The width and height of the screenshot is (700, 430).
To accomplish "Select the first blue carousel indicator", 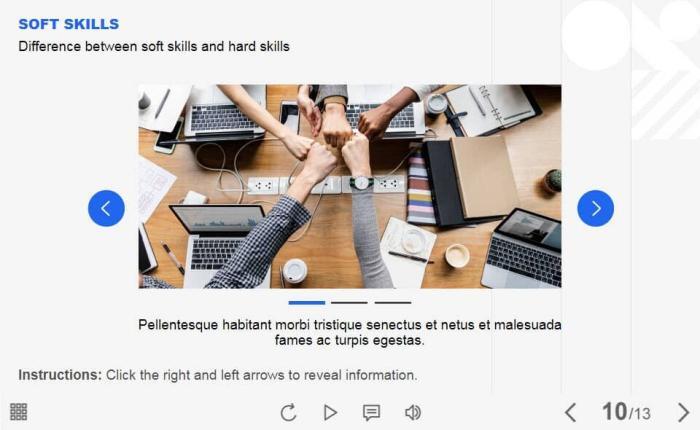I will pos(307,303).
